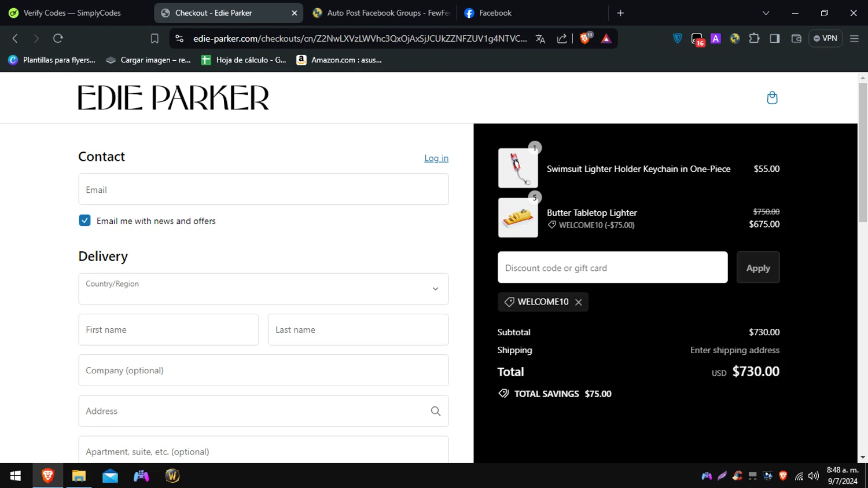Click Brave browser in the taskbar
This screenshot has width=868, height=488.
coord(47,476)
